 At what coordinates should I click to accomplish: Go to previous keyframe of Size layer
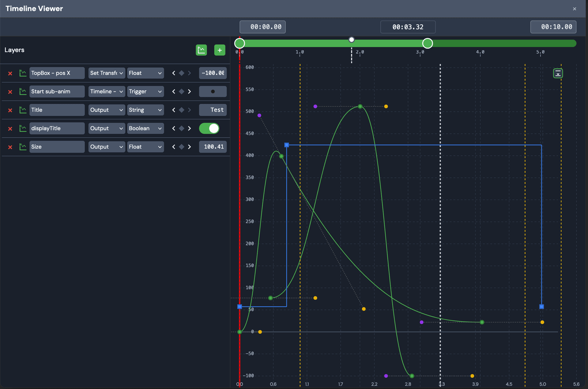click(x=174, y=146)
